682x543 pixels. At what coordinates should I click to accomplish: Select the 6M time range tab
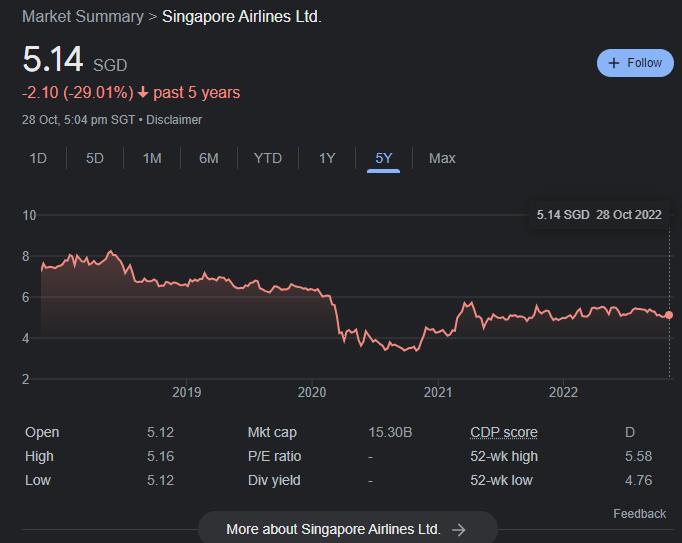(209, 158)
